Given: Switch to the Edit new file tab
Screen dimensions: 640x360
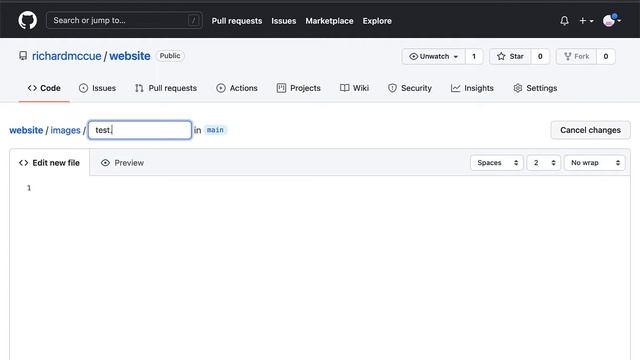Looking at the screenshot, I should (49, 163).
